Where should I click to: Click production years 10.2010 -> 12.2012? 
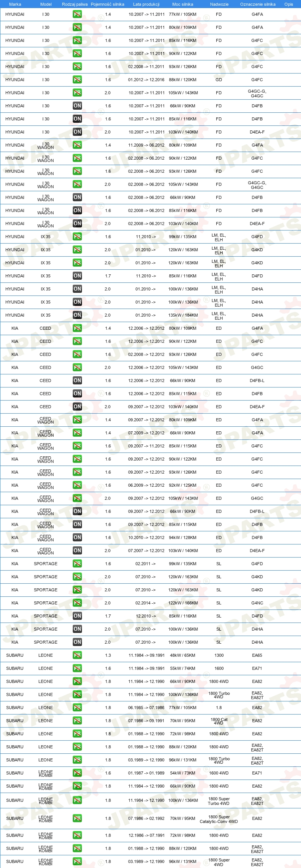(x=146, y=537)
